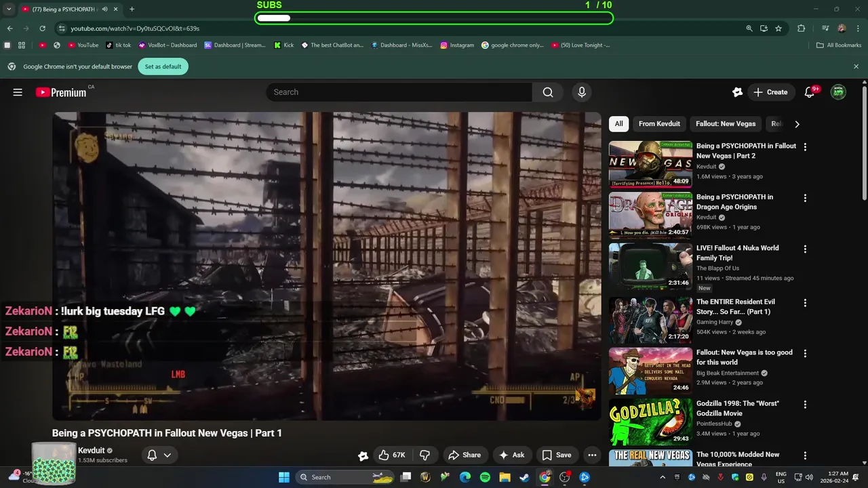Open options for Dragon Age Origins video
Viewport: 868px width, 488px height.
click(805, 198)
